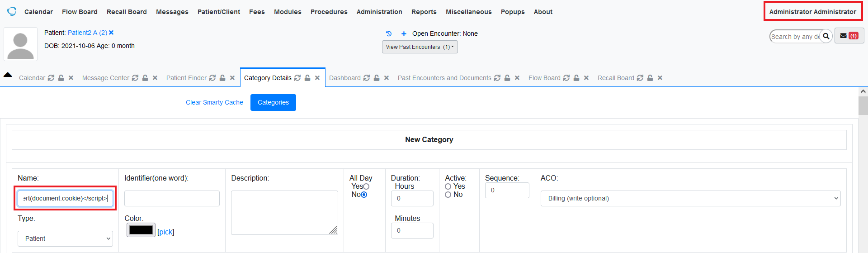Click the Categories button
868x253 pixels.
(273, 102)
